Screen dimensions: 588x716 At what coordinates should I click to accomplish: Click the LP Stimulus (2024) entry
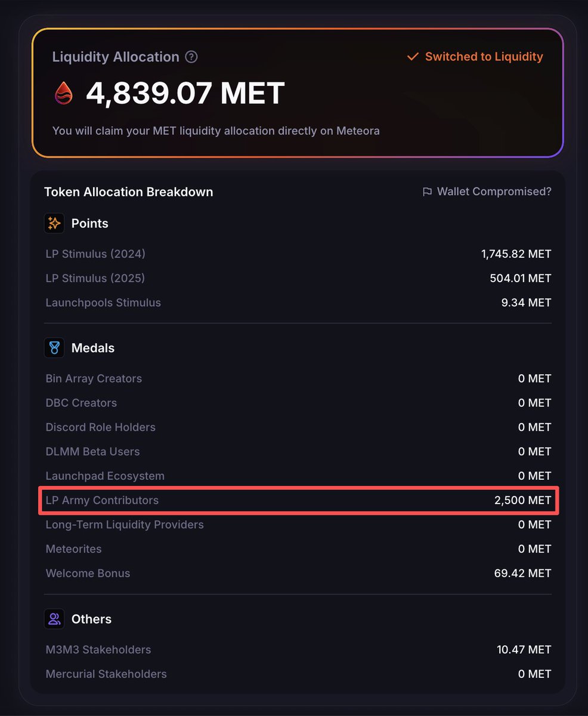click(x=95, y=254)
